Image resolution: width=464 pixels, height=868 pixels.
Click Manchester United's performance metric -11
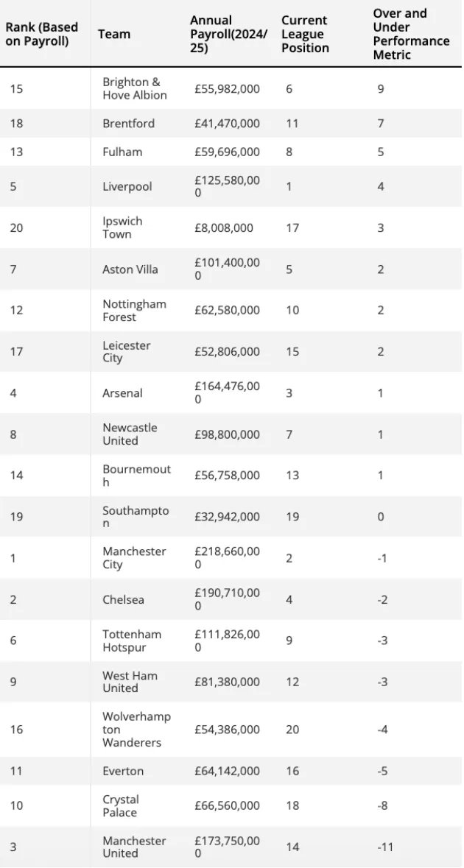pos(385,847)
